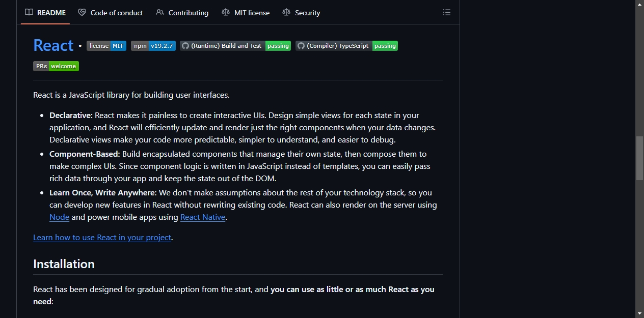644x318 pixels.
Task: Click the page scrollbar down arrow
Action: click(x=640, y=313)
